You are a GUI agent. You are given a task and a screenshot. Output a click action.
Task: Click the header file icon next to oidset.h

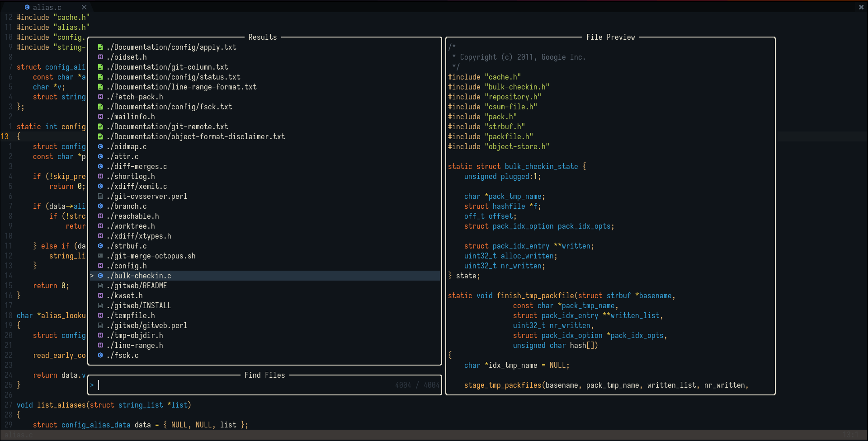(x=100, y=57)
